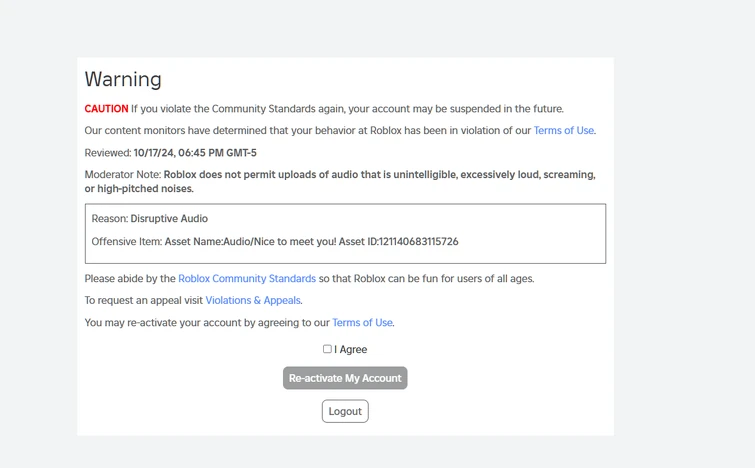Screen dimensions: 755x468
Task: Visit the Roblox Community Standards link
Action: [x=247, y=278]
